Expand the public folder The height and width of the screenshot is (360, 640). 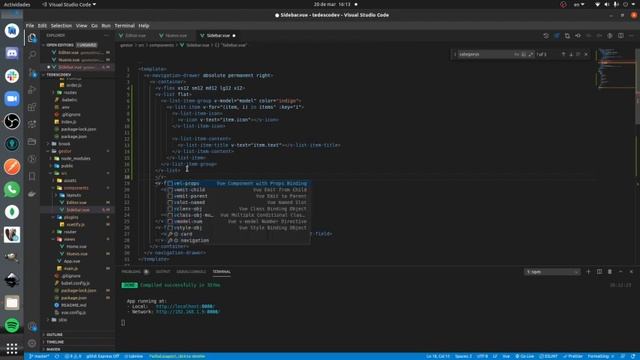tap(67, 166)
